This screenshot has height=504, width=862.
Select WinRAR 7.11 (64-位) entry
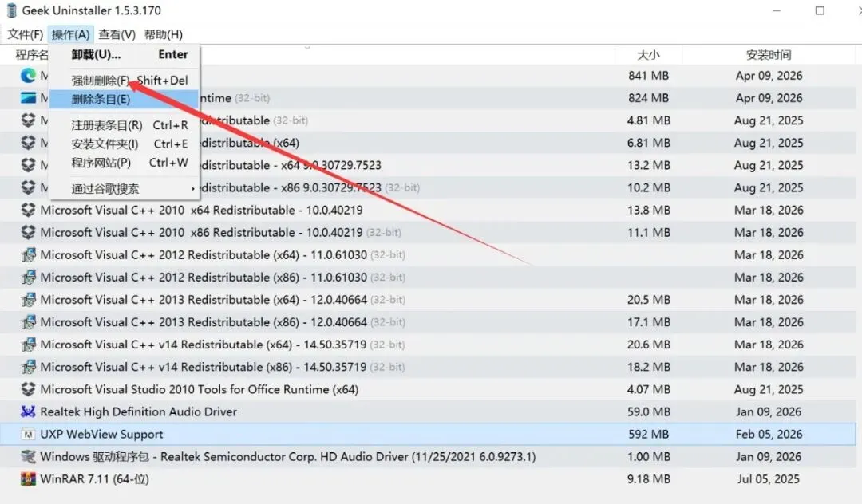pos(428,479)
